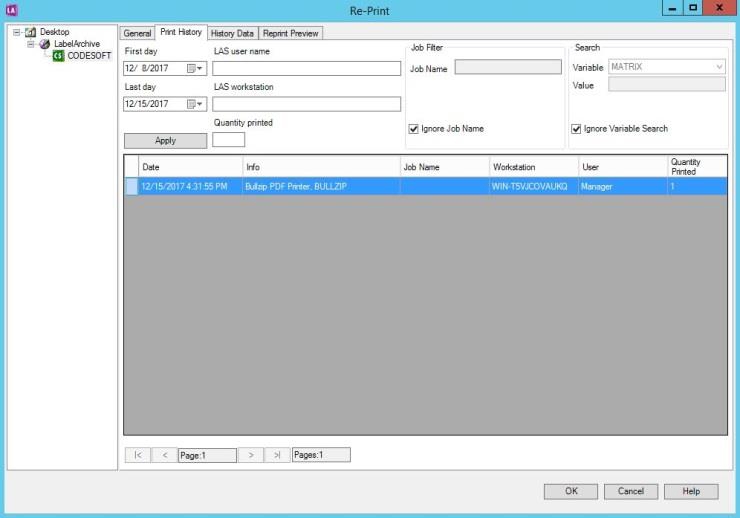Viewport: 740px width, 518px height.
Task: Click the First day date value 12/8/2017
Action: [x=147, y=68]
